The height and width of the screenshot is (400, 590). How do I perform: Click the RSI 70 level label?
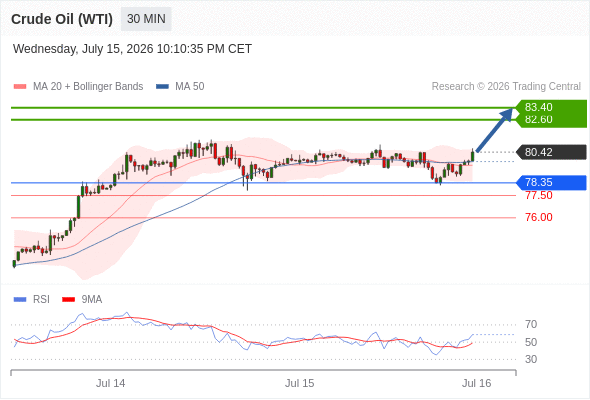(531, 324)
